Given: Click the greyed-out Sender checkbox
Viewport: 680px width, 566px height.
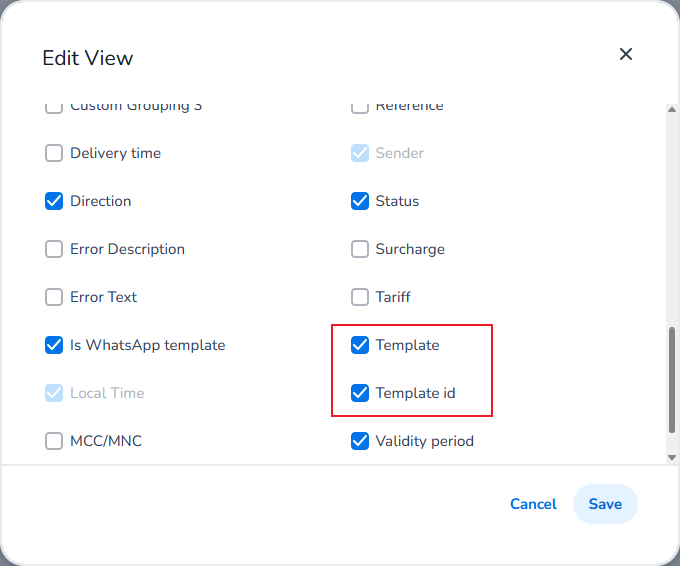Looking at the screenshot, I should click(360, 153).
